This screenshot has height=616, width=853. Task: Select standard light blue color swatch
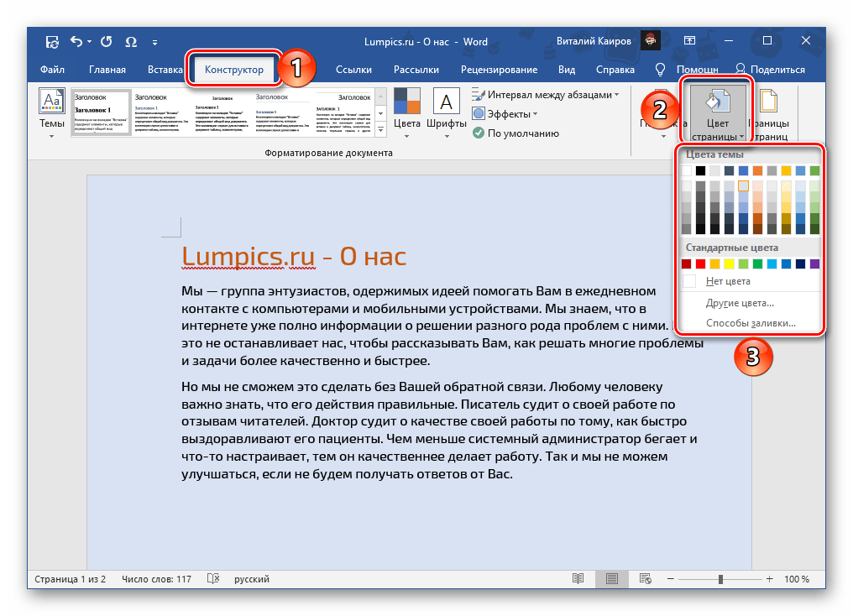(772, 264)
